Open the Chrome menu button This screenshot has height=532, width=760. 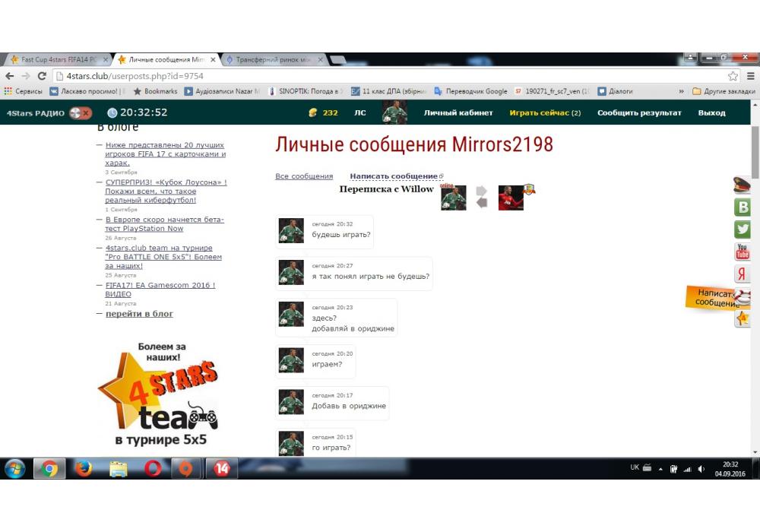pyautogui.click(x=750, y=76)
